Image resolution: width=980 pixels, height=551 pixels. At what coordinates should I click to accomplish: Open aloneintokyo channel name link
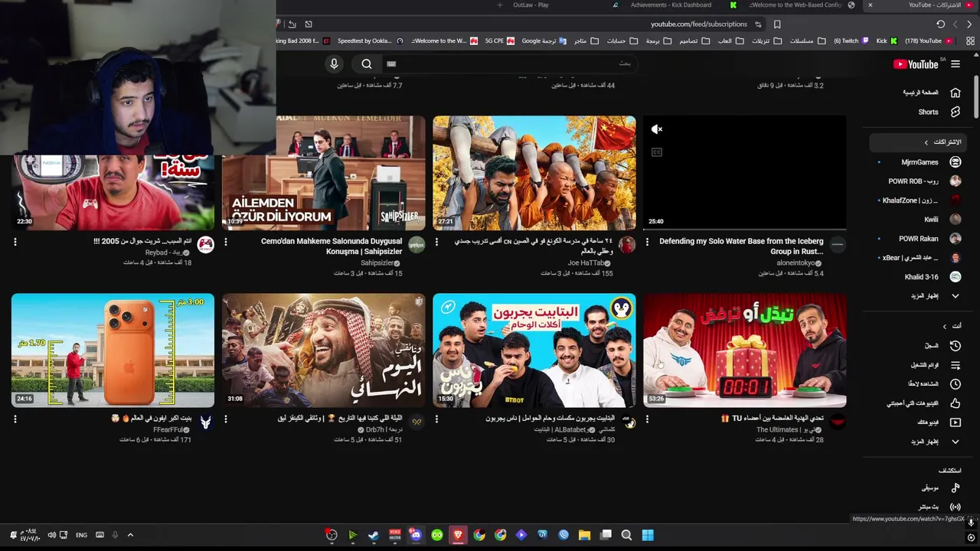(x=795, y=263)
